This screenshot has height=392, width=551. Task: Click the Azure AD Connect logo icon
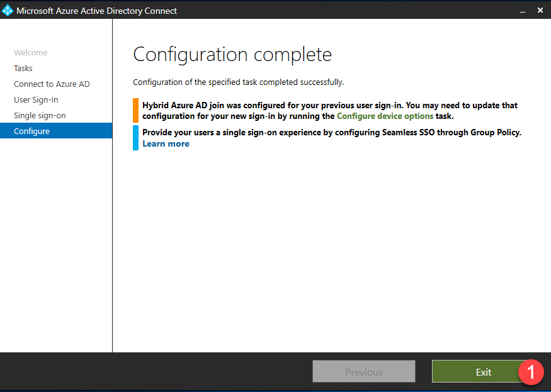click(8, 10)
